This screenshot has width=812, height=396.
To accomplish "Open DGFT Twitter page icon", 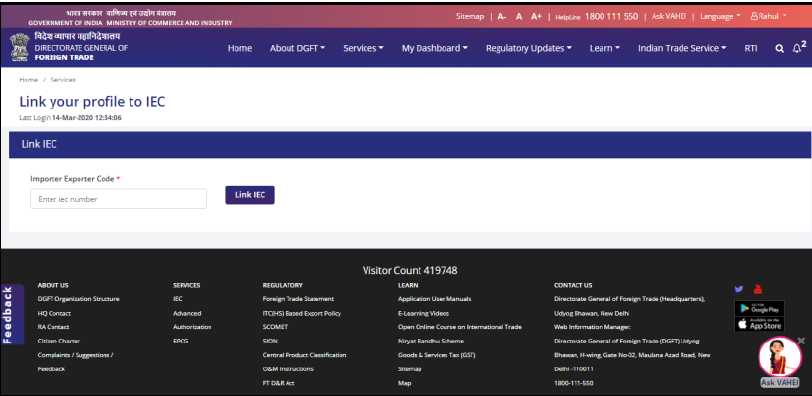I will pos(739,289).
